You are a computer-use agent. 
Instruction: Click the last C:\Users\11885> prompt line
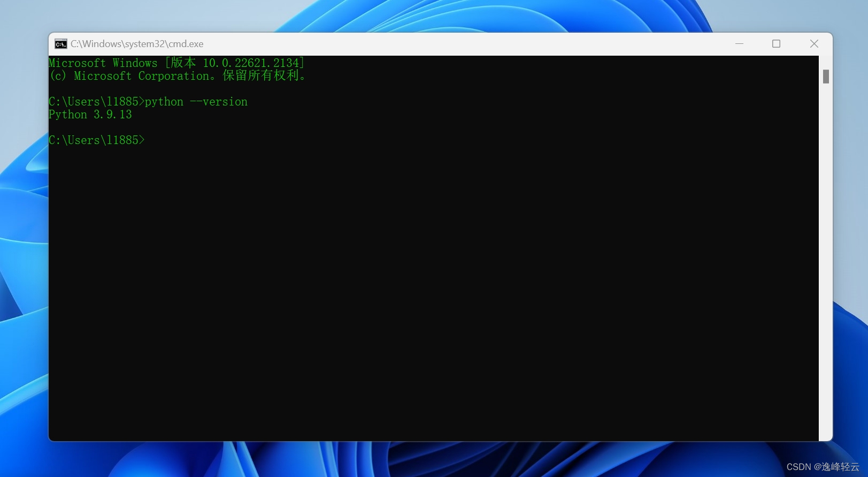point(97,140)
